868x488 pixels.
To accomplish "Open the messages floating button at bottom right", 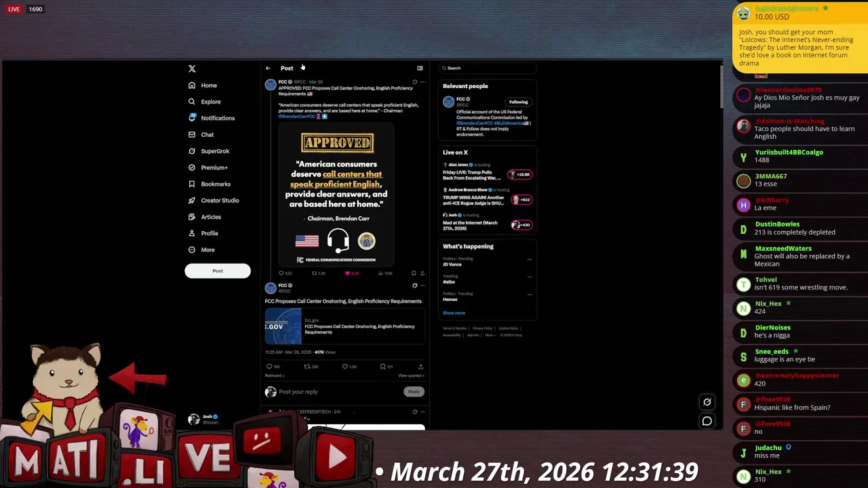I will 707,421.
